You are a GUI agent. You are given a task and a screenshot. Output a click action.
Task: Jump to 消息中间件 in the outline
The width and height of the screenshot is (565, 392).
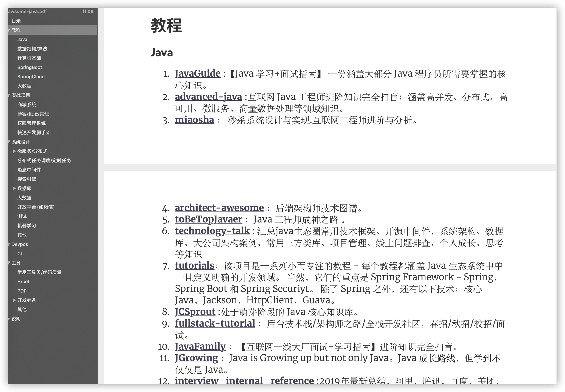click(x=29, y=170)
